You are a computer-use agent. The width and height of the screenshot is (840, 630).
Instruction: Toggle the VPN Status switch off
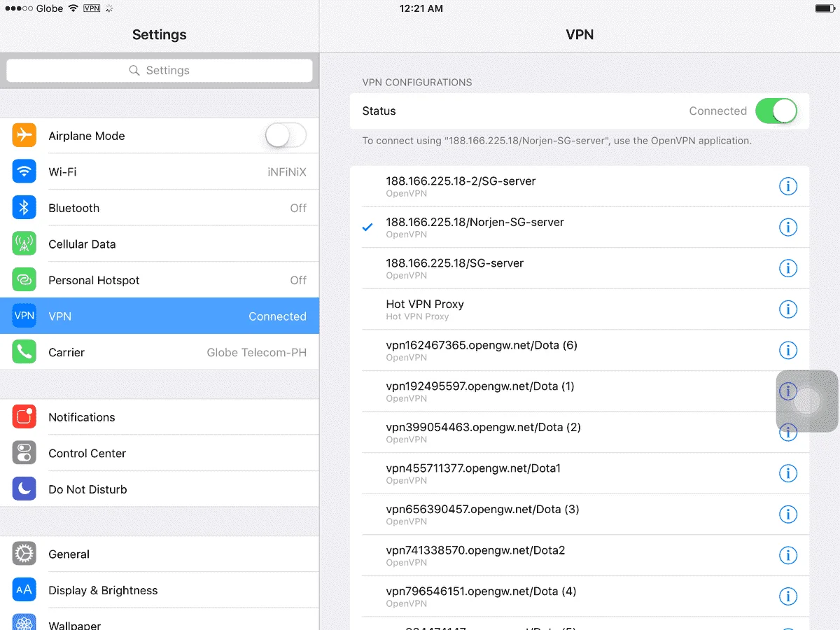(x=776, y=111)
